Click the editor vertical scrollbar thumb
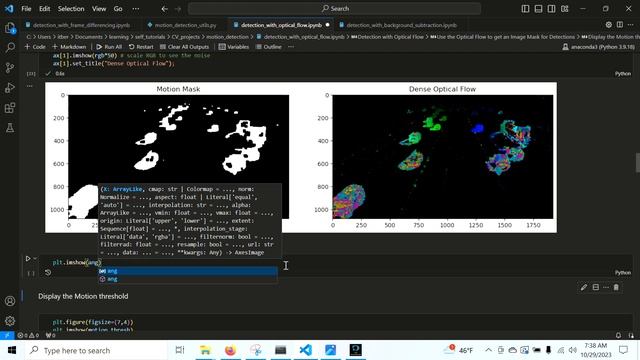The width and height of the screenshot is (640, 360). coord(638,162)
